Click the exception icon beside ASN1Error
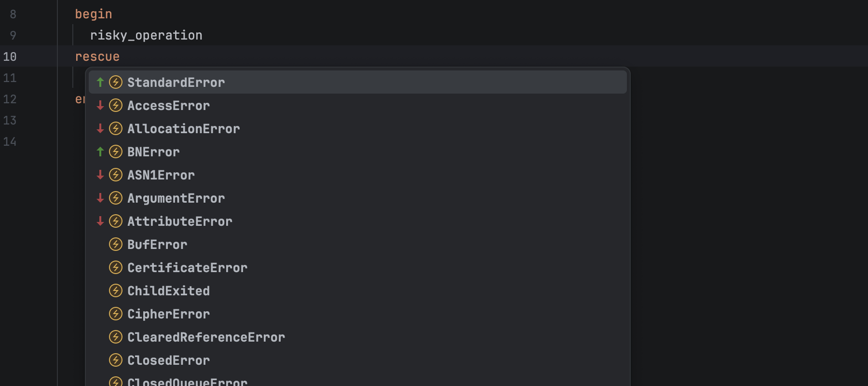Image resolution: width=868 pixels, height=386 pixels. click(116, 175)
